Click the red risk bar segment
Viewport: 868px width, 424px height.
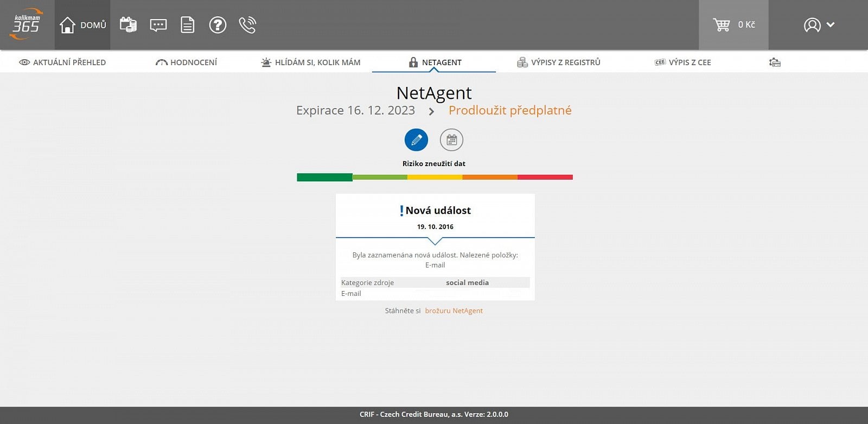(545, 177)
